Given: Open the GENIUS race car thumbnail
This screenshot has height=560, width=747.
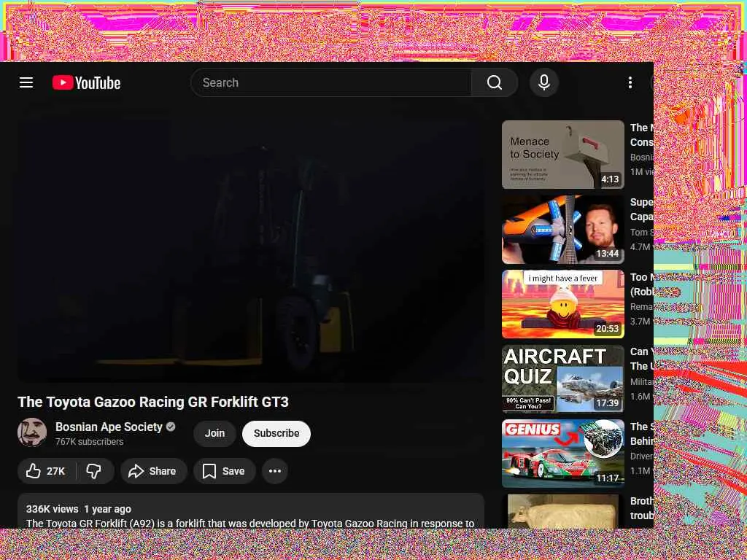Looking at the screenshot, I should coord(562,454).
